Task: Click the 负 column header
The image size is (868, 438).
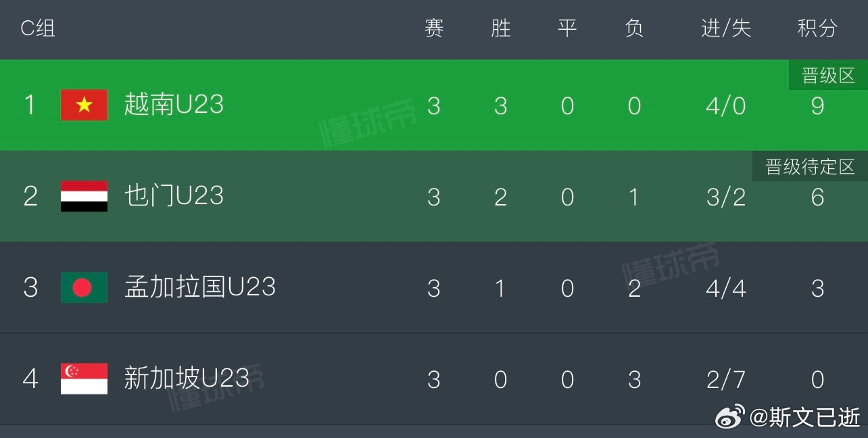Action: pyautogui.click(x=634, y=28)
